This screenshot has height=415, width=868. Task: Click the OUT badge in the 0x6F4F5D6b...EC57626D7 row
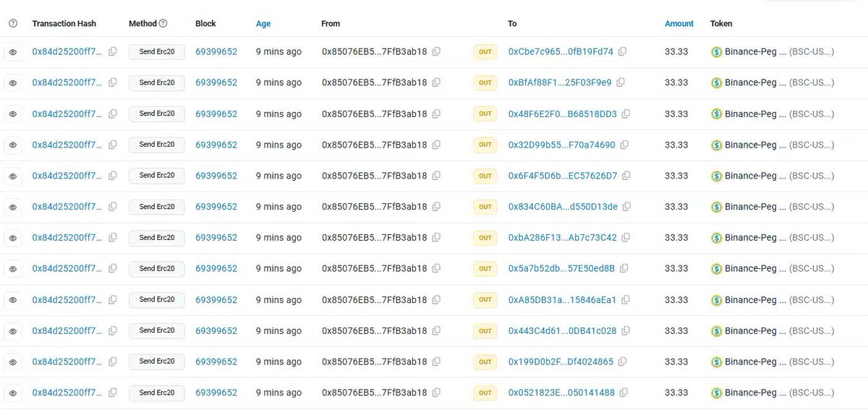(485, 176)
